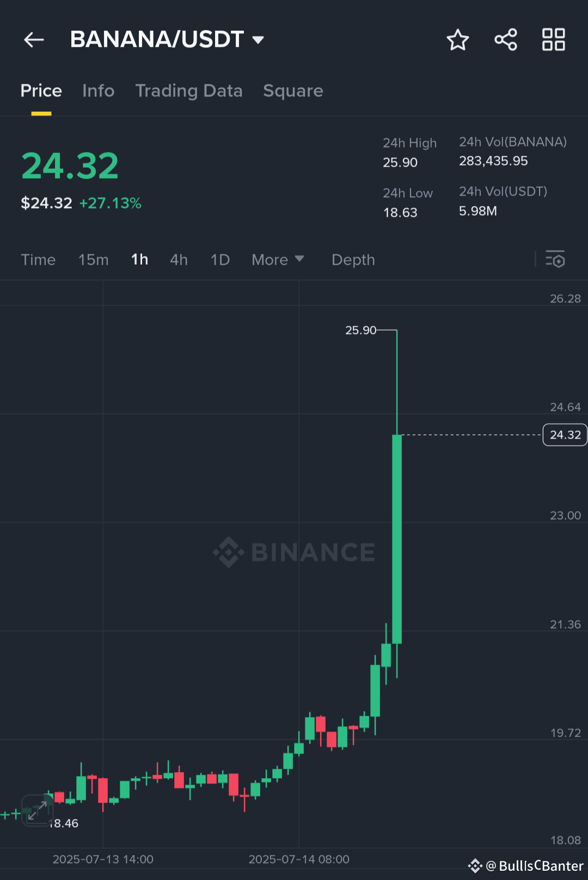The width and height of the screenshot is (588, 880).
Task: Switch chart to 15m timeframe
Action: coord(93,260)
